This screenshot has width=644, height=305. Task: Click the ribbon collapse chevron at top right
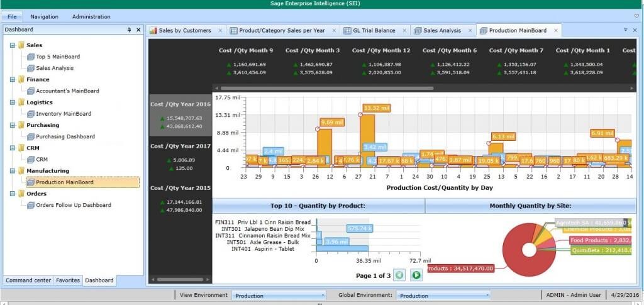(636, 16)
